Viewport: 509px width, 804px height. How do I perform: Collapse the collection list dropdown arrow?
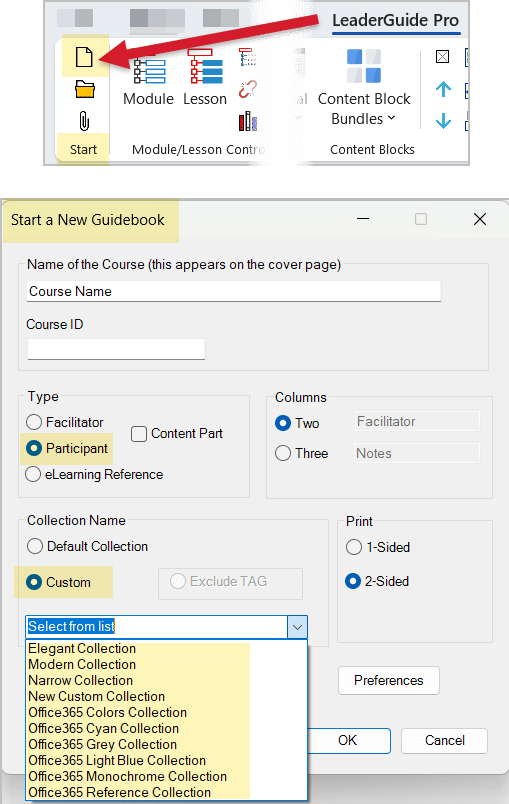click(297, 627)
